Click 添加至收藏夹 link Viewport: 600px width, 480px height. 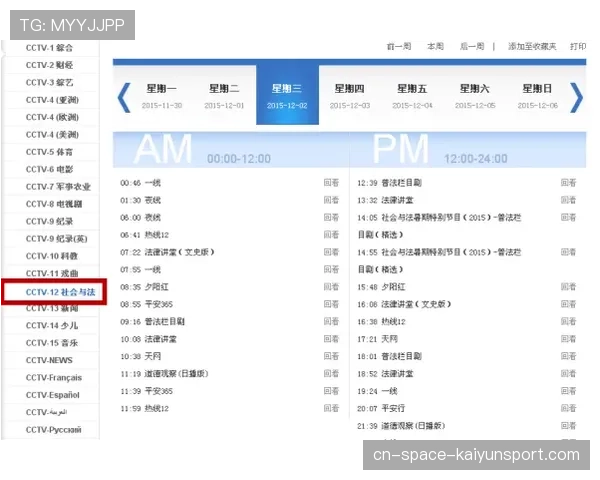click(x=532, y=46)
